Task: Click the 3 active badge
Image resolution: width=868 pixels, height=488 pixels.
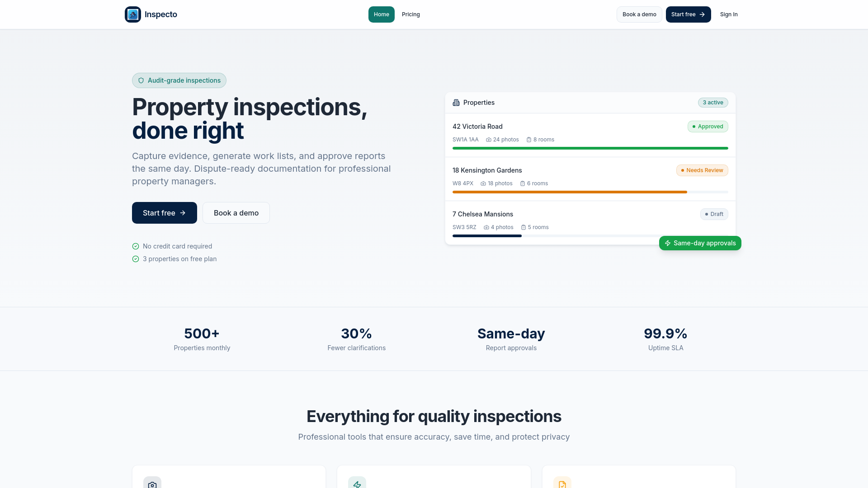Action: point(713,103)
